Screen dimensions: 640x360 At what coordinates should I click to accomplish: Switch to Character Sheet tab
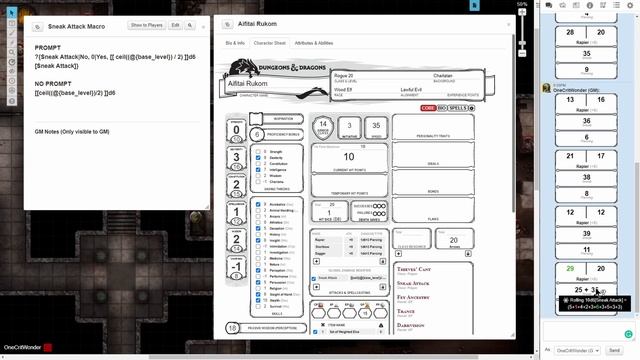[269, 43]
